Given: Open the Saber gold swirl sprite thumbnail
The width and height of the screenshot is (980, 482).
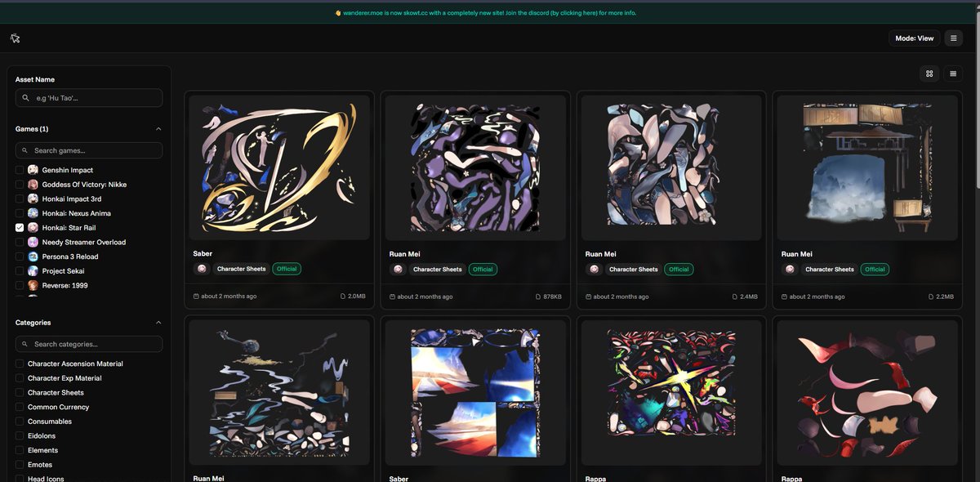Looking at the screenshot, I should (x=279, y=167).
